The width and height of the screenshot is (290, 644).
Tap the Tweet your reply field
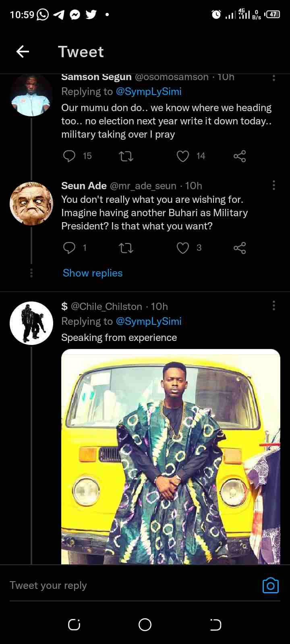click(121, 585)
